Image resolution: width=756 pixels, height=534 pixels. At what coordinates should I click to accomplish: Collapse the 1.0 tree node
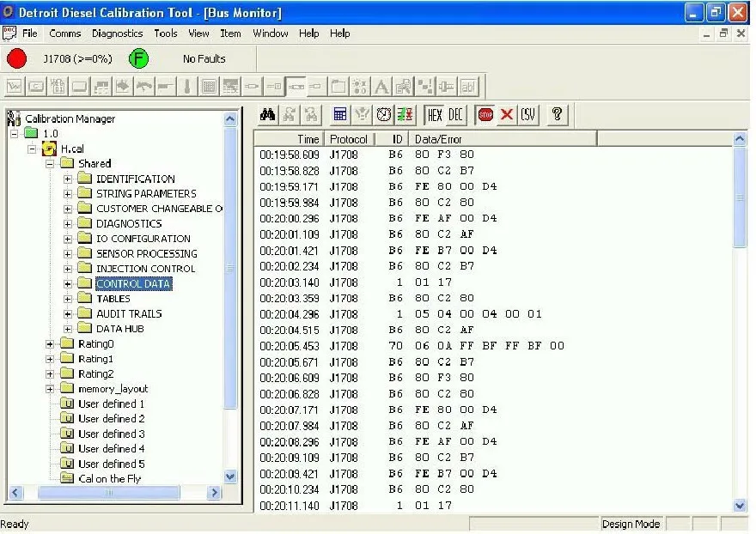(15, 134)
